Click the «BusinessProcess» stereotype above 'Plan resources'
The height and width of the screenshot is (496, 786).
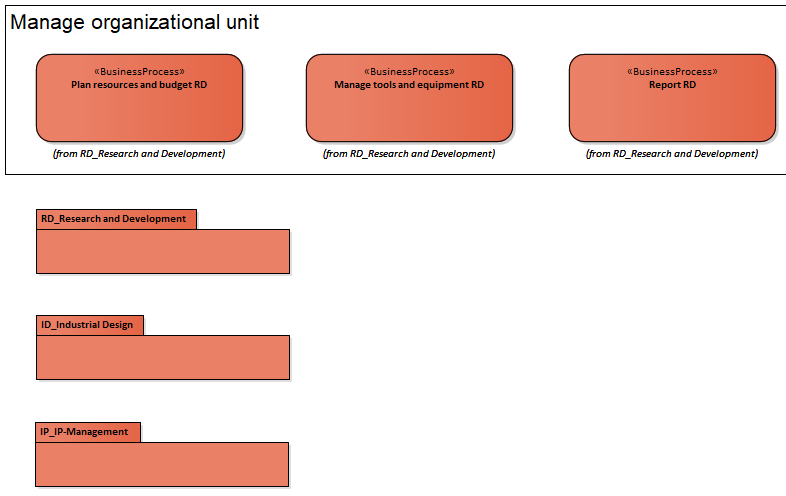tap(139, 72)
